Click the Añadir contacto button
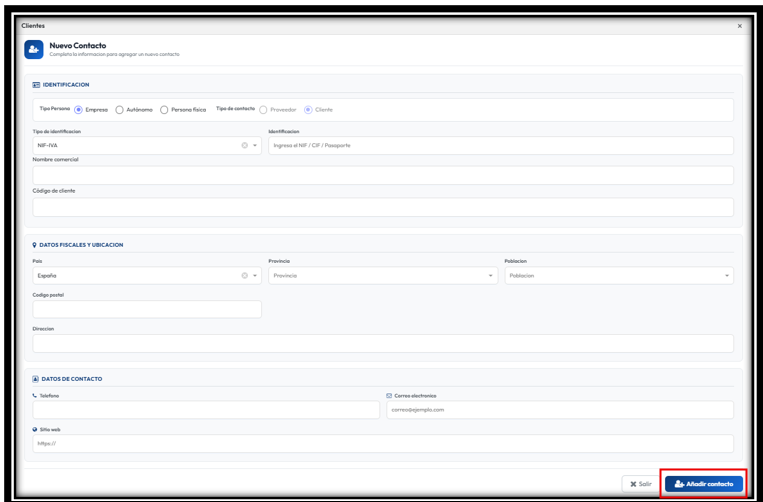Viewport: 763px width, 502px height. pyautogui.click(x=704, y=484)
